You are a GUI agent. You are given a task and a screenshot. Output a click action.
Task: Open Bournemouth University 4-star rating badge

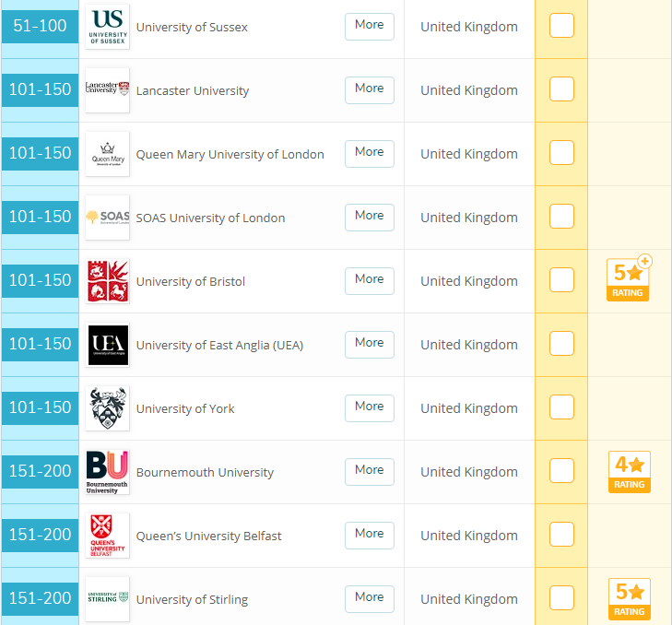629,472
